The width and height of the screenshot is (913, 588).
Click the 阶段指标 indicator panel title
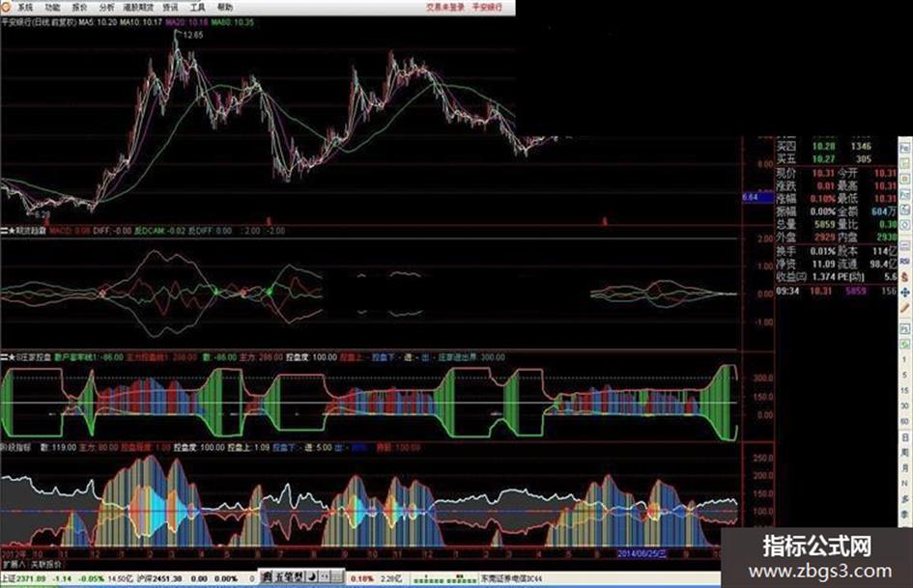15,447
